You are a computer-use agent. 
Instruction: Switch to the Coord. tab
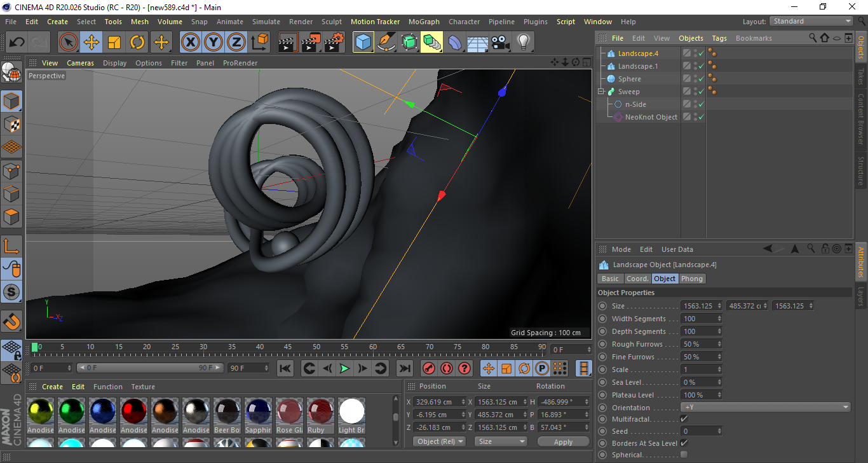coord(637,279)
